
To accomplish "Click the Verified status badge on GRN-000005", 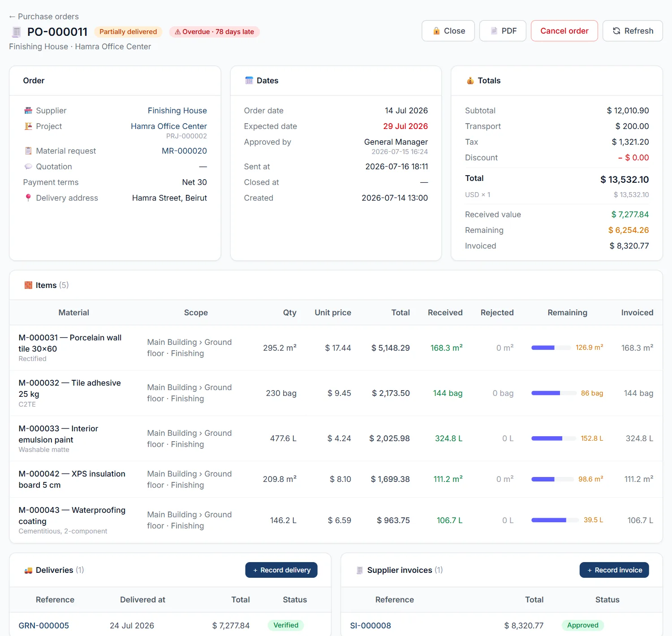I will [x=286, y=625].
